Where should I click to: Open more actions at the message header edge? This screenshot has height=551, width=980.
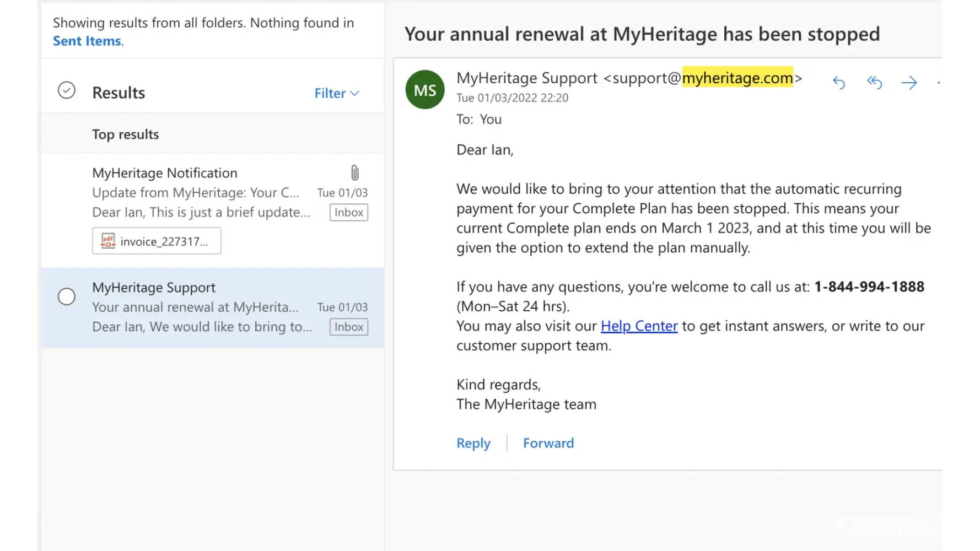(x=938, y=83)
